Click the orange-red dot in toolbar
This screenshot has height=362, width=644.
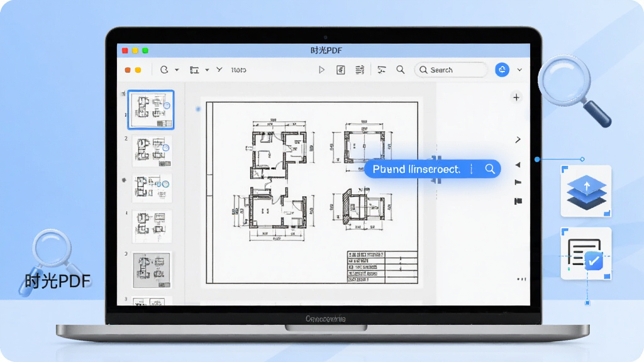[x=128, y=70]
